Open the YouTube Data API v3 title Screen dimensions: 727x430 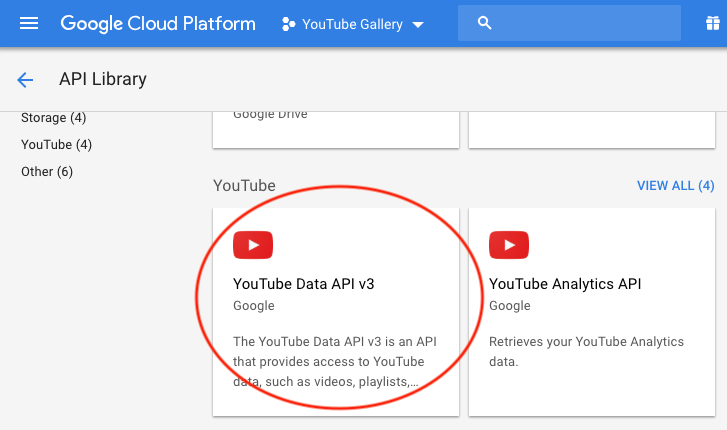[x=303, y=284]
